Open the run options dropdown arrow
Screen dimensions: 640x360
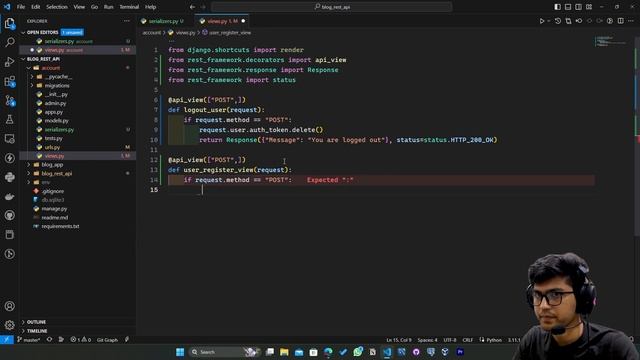(549, 21)
